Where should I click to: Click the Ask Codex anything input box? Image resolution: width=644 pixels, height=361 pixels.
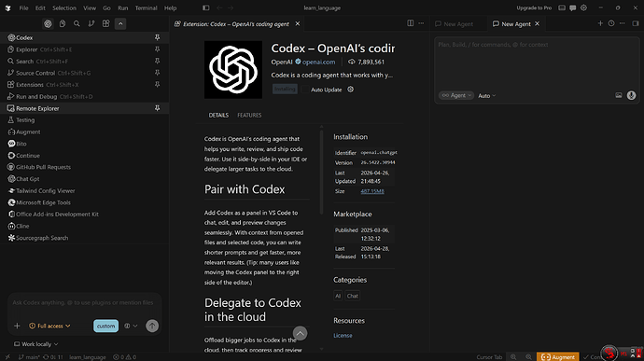[84, 302]
